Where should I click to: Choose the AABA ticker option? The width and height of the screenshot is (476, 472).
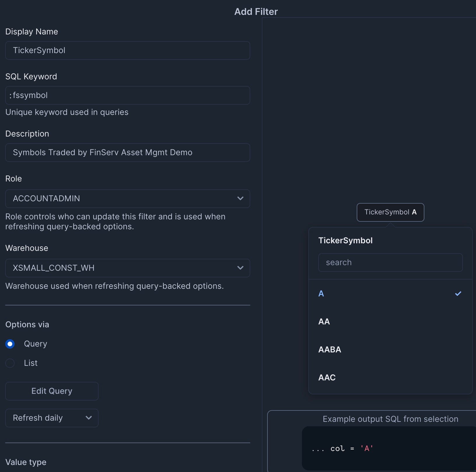pyautogui.click(x=330, y=349)
